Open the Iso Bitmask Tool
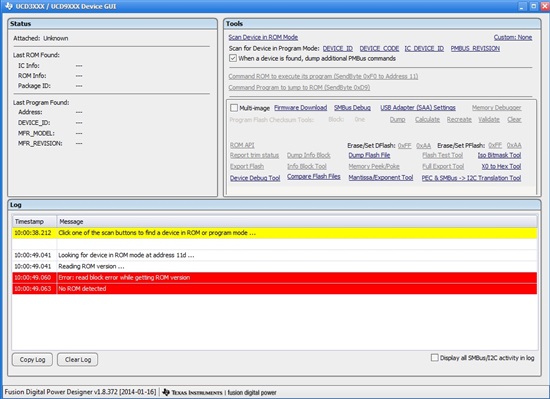 click(x=499, y=155)
